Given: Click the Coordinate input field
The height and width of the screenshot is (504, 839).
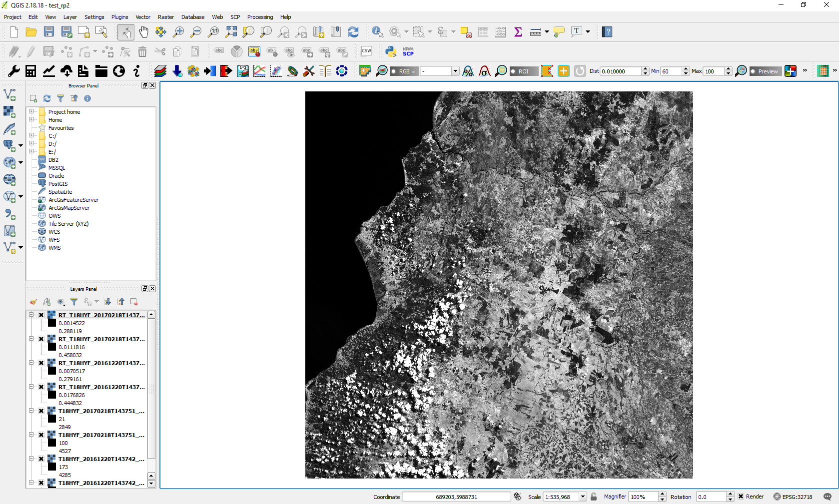Looking at the screenshot, I should [x=456, y=497].
